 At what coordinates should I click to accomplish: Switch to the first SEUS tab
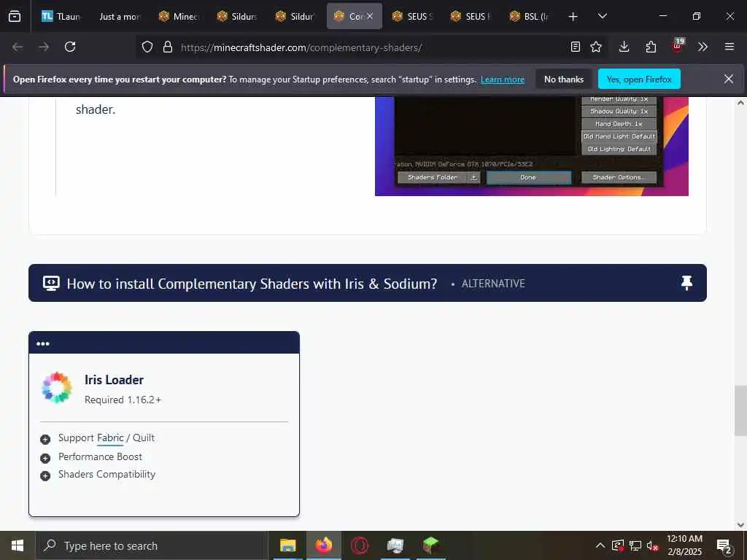(413, 16)
